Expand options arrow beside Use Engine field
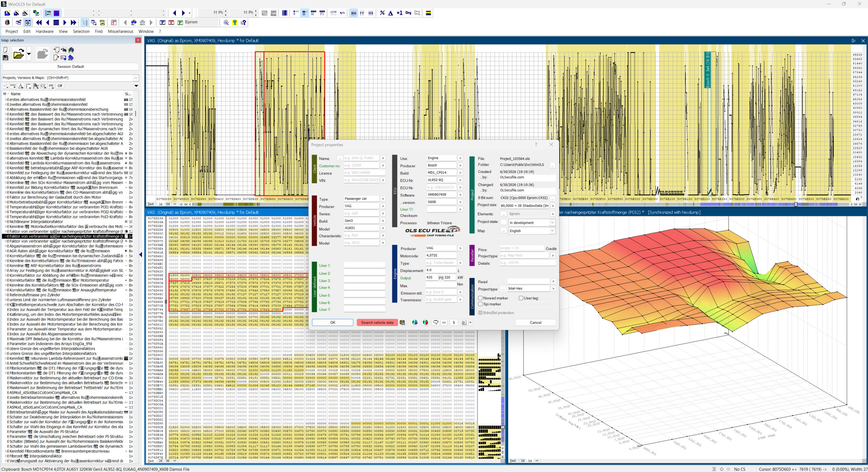The width and height of the screenshot is (868, 472). pos(460,158)
